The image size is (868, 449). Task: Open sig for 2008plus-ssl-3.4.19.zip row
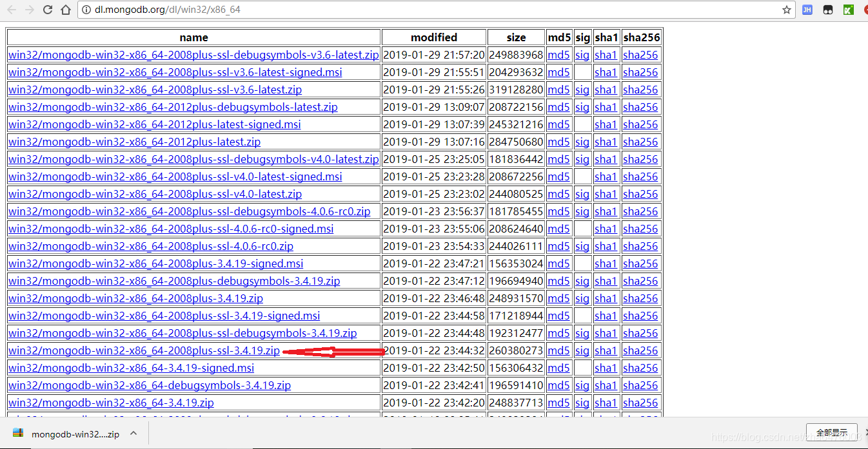click(582, 350)
